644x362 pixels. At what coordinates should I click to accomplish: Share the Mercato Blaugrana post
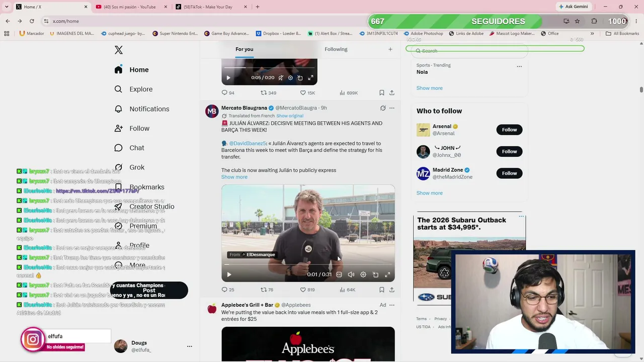(392, 290)
